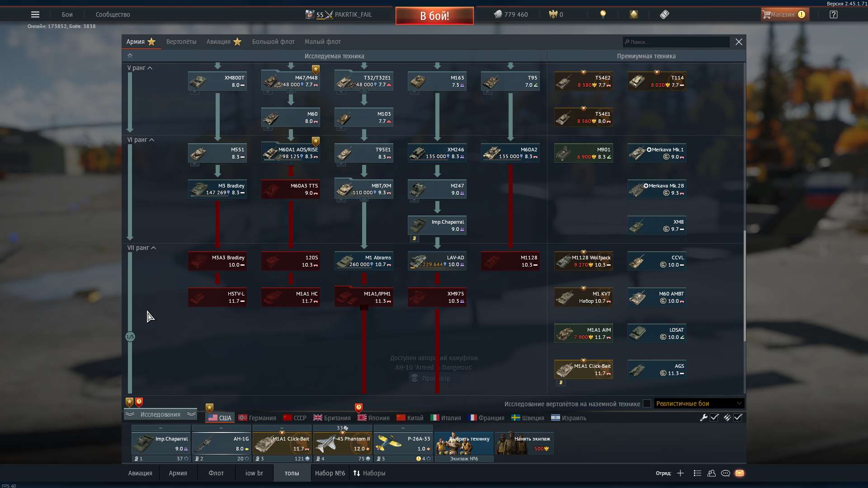
Task: Select the Merkava Mk.1 premium vehicle
Action: pyautogui.click(x=657, y=153)
